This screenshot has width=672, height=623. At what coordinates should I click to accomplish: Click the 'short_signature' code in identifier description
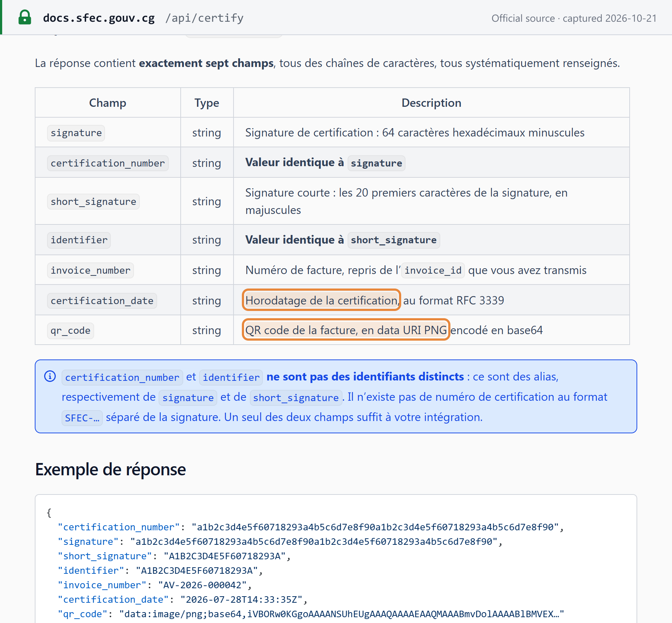tap(394, 240)
